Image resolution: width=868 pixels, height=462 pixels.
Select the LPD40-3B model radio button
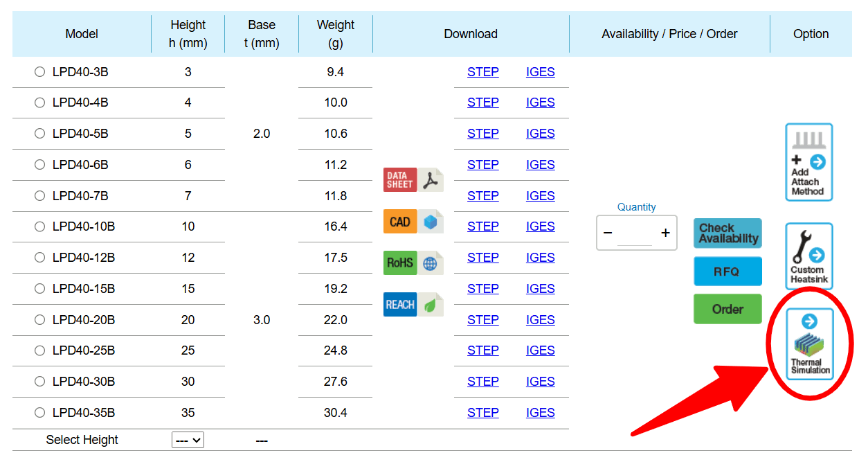coord(39,72)
